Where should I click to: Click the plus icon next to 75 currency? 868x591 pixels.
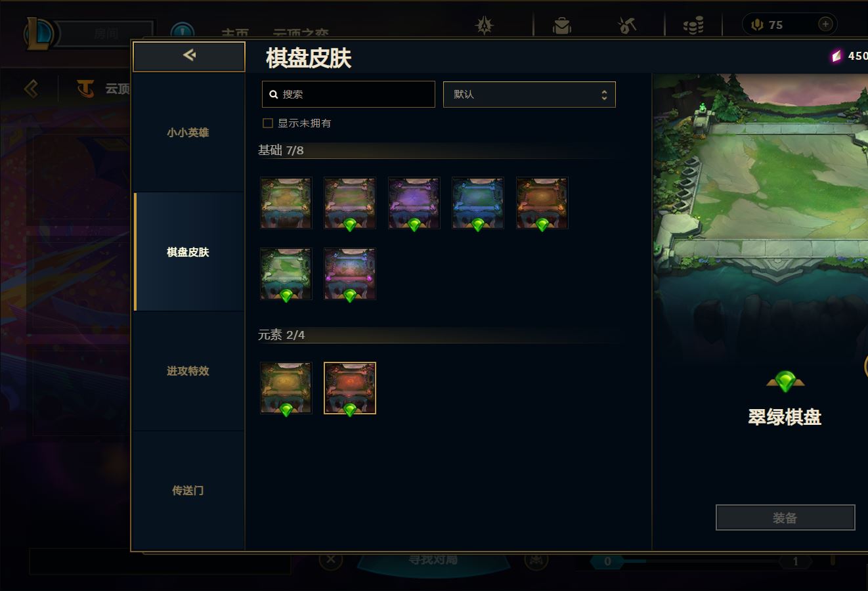tap(825, 24)
